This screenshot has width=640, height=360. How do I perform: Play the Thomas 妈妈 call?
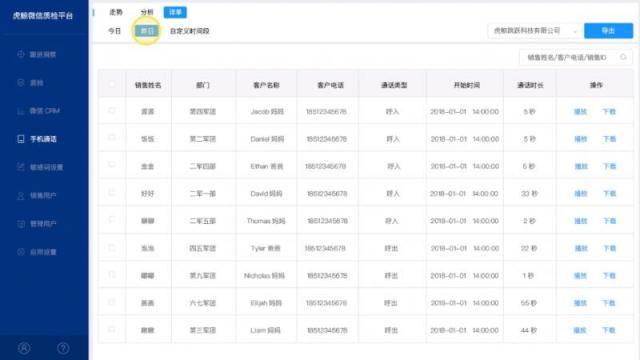580,221
